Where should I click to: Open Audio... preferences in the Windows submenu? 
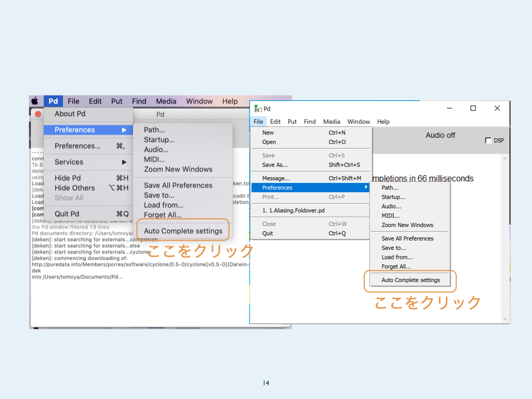(391, 206)
